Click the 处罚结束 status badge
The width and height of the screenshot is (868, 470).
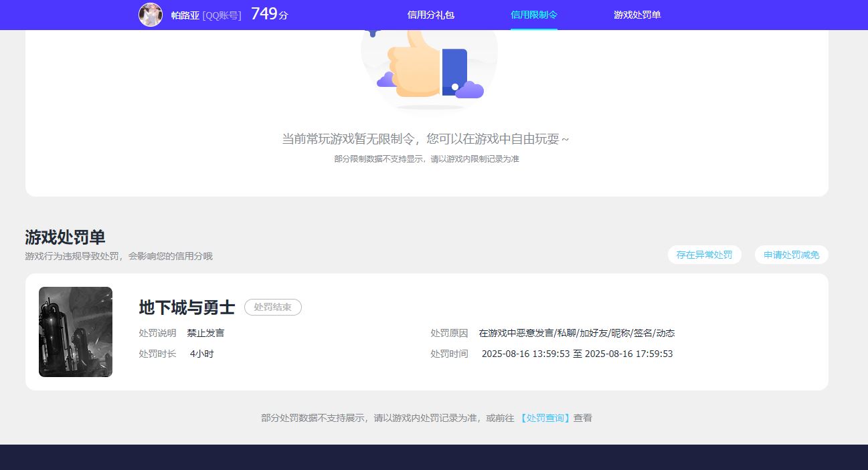[x=272, y=308]
